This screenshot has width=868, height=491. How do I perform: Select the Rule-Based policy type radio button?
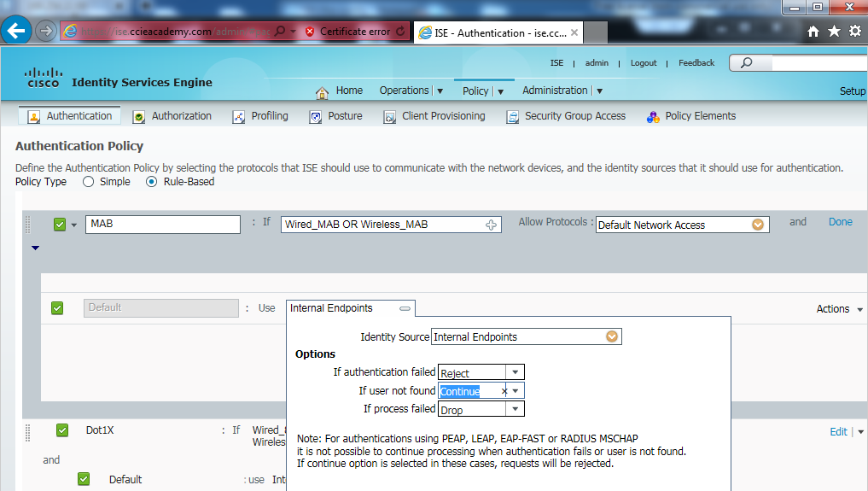(x=151, y=182)
